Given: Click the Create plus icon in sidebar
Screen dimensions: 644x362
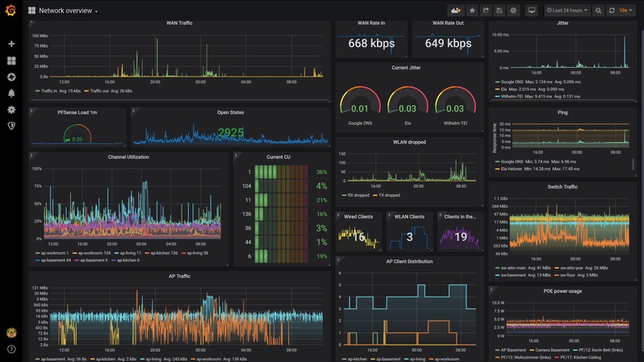Looking at the screenshot, I should (x=12, y=44).
